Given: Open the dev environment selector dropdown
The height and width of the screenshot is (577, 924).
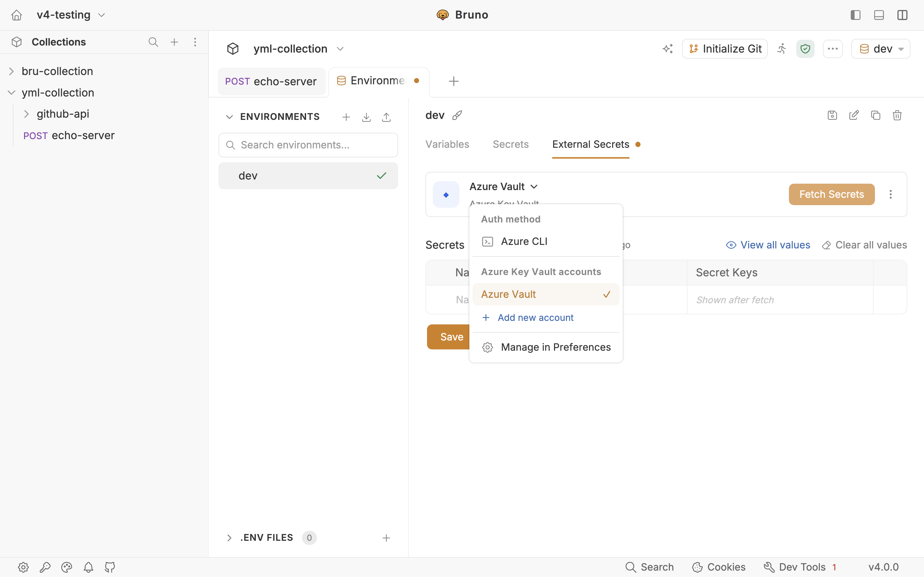Looking at the screenshot, I should coord(880,49).
